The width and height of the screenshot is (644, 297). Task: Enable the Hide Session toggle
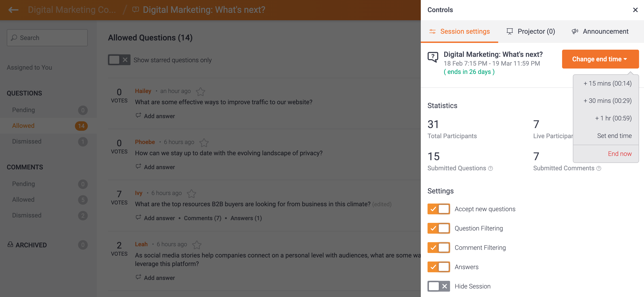[439, 286]
